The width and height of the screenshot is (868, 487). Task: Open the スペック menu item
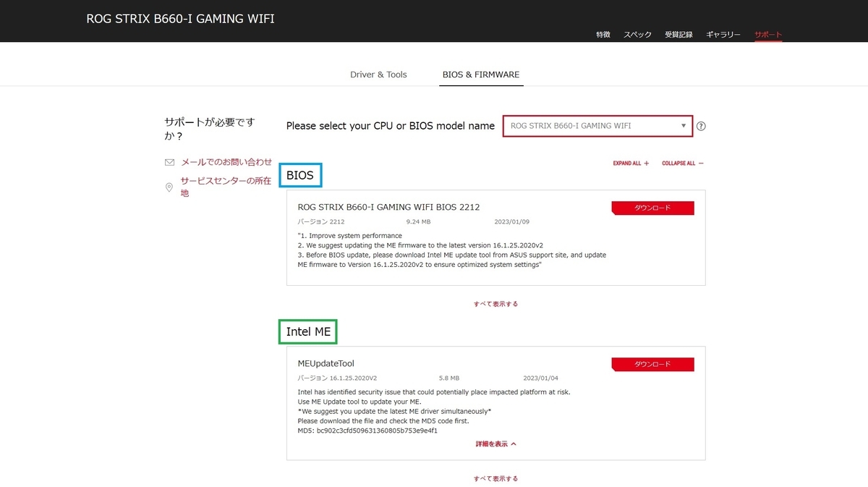[x=637, y=35]
